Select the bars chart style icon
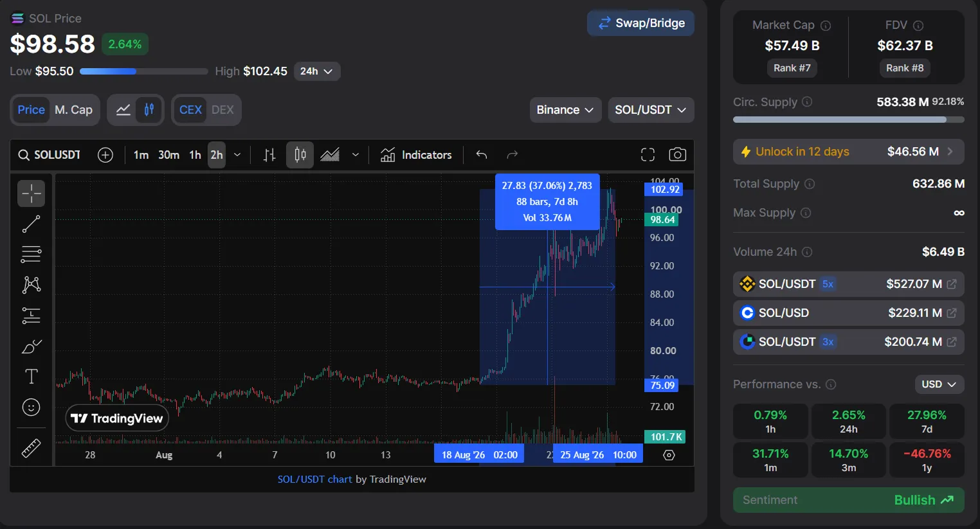Image resolution: width=980 pixels, height=529 pixels. 269,155
